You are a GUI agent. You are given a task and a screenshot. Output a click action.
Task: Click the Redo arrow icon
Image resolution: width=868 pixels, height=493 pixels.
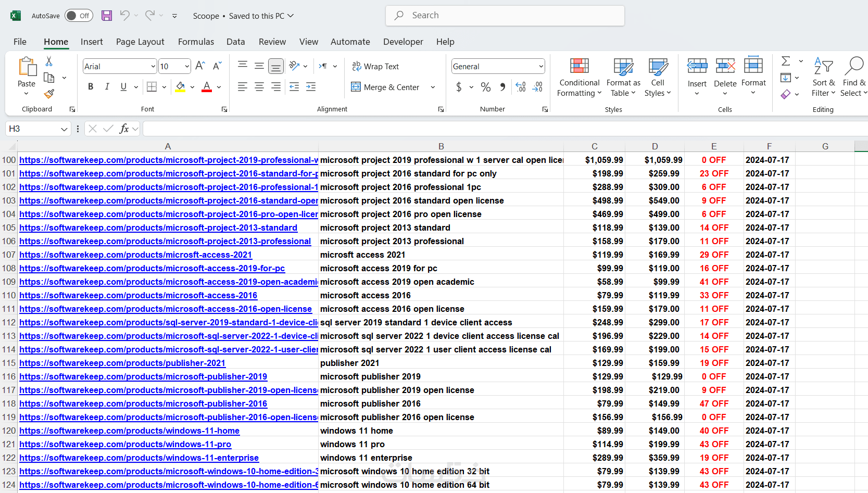tap(150, 16)
